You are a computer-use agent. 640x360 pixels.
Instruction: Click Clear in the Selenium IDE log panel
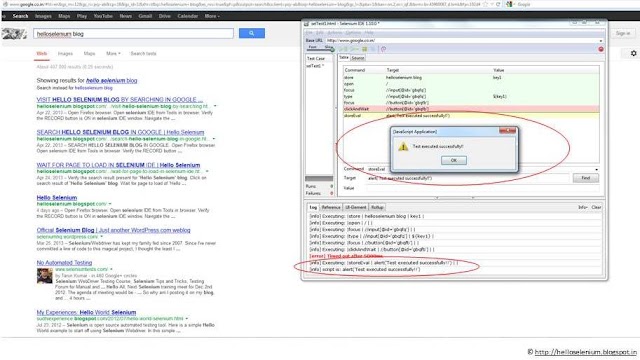point(596,207)
